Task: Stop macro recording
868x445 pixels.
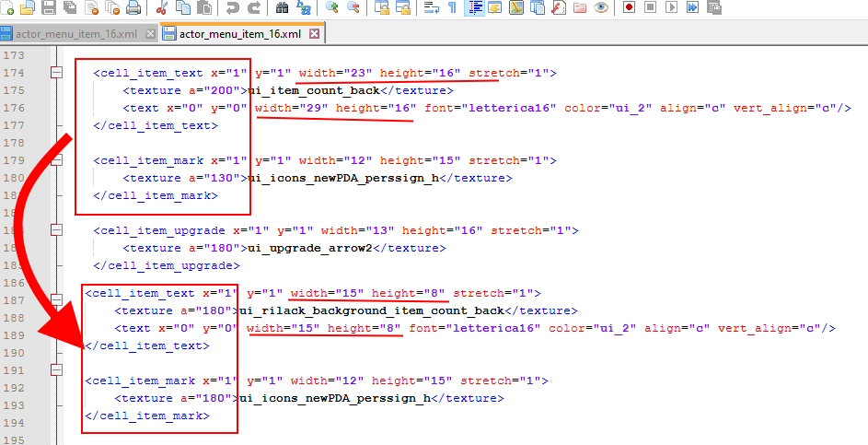Action: point(651,7)
